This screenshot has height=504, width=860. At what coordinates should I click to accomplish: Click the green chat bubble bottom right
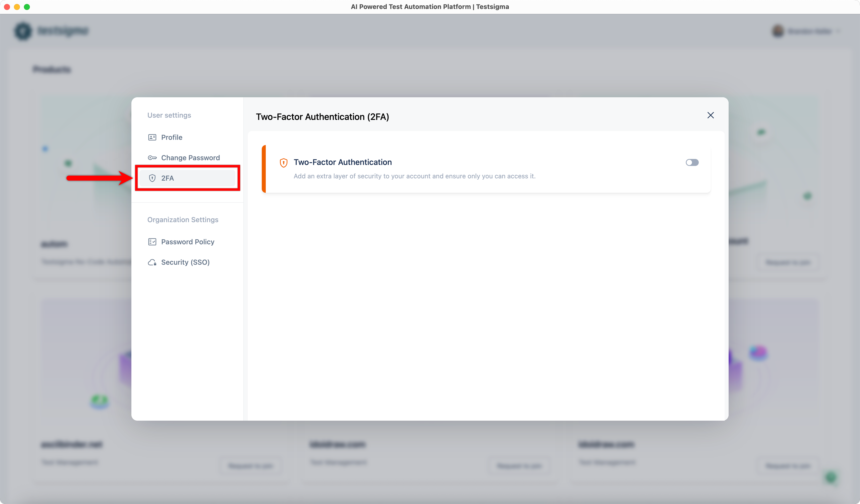coord(830,477)
